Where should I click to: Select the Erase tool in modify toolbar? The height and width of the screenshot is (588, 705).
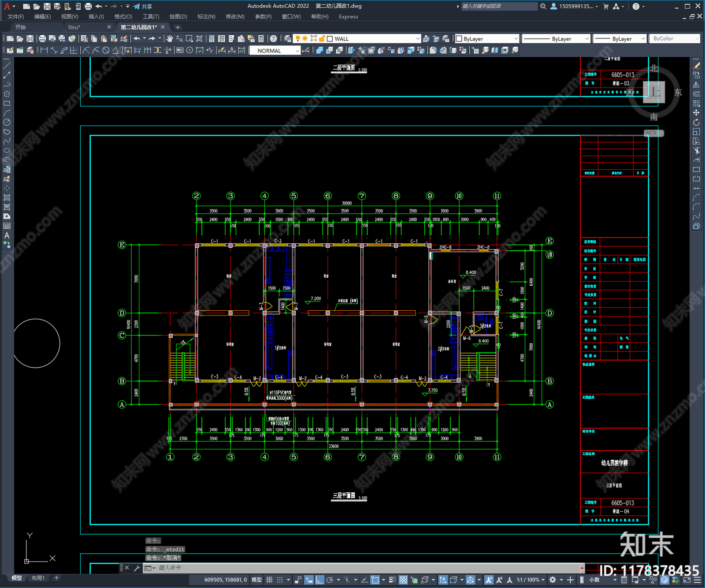pos(697,66)
